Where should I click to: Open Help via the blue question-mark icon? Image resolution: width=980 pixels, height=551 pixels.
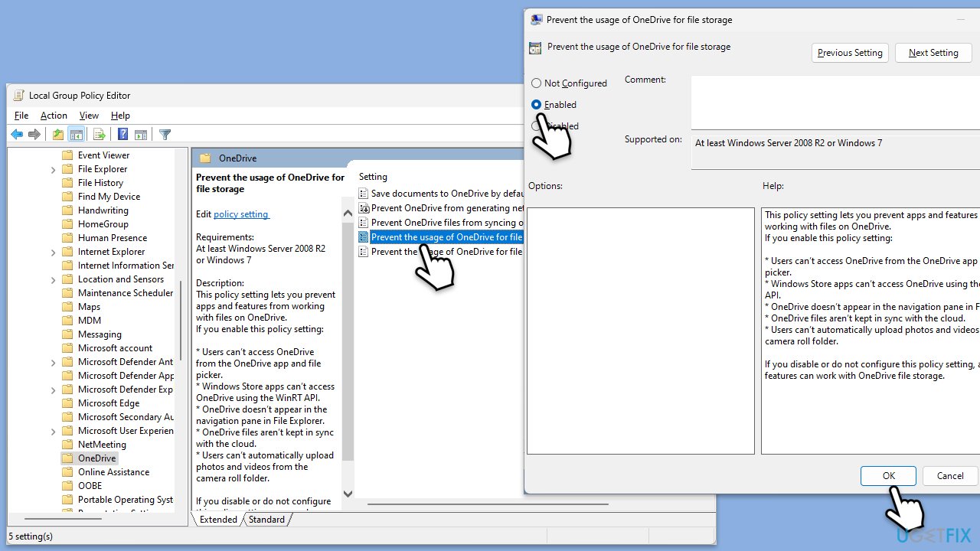(122, 135)
